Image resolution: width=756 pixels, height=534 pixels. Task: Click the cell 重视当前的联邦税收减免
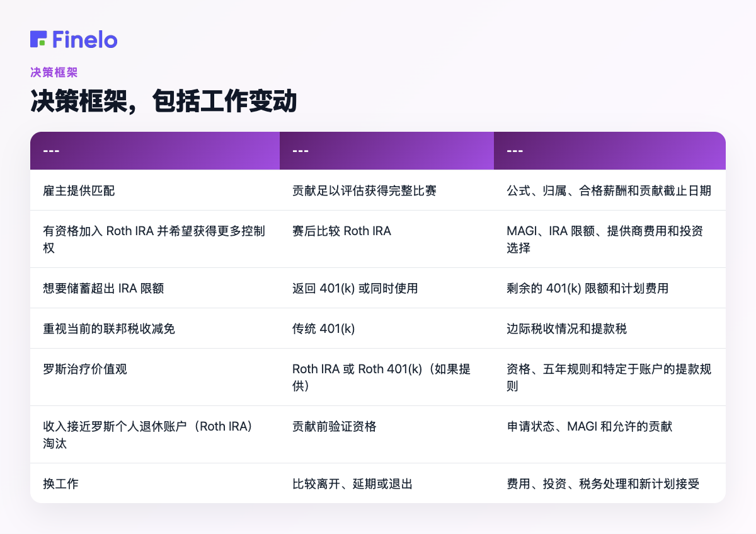pyautogui.click(x=155, y=328)
